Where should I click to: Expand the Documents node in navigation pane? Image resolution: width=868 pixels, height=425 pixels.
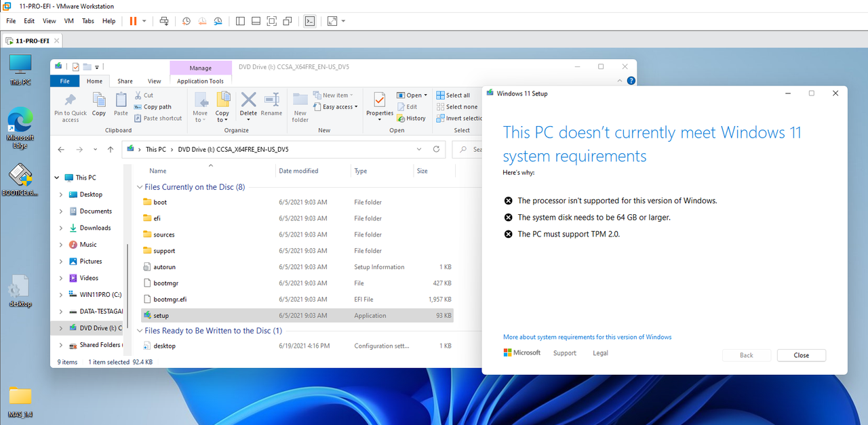(61, 211)
